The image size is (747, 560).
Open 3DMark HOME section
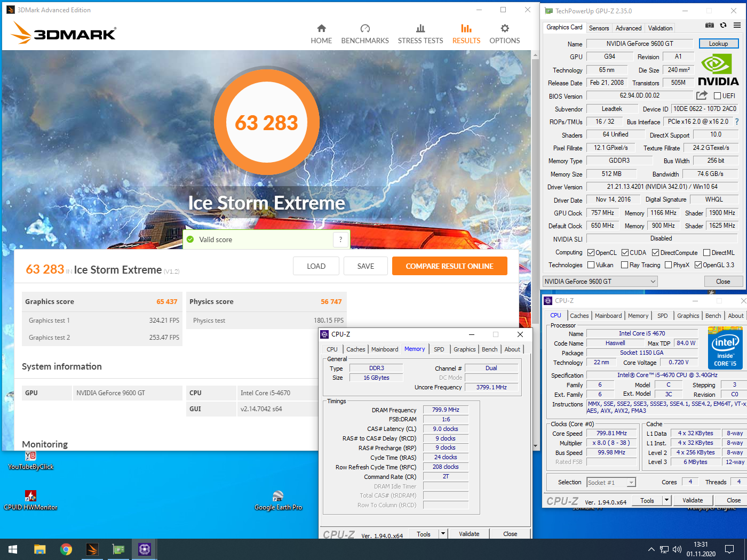(321, 34)
